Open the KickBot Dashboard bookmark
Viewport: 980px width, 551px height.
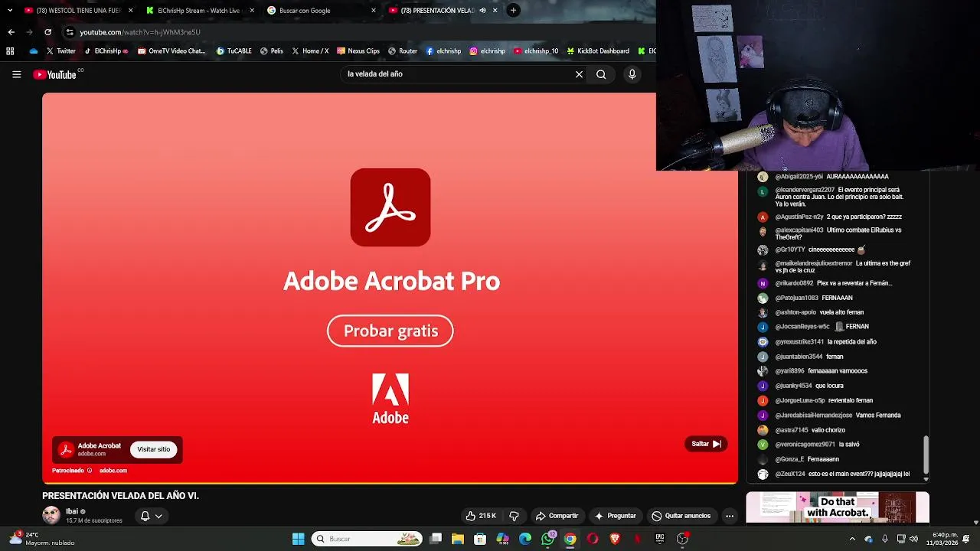(x=597, y=51)
